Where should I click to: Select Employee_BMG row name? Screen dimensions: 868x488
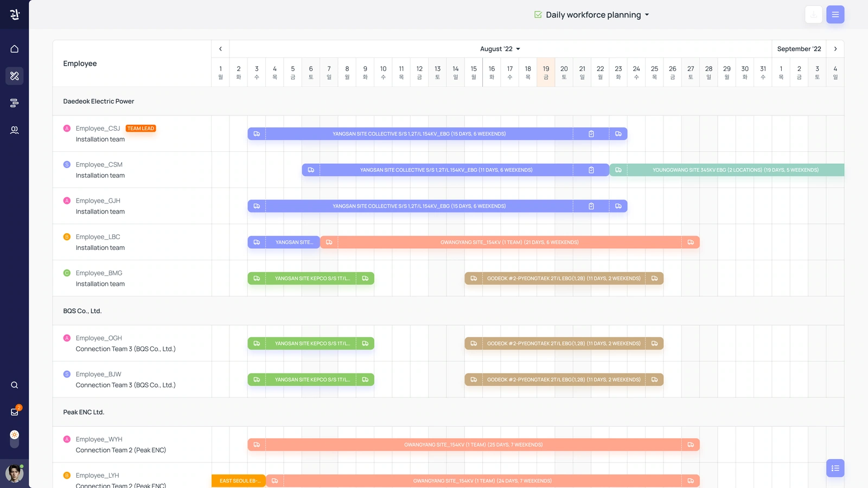[99, 273]
